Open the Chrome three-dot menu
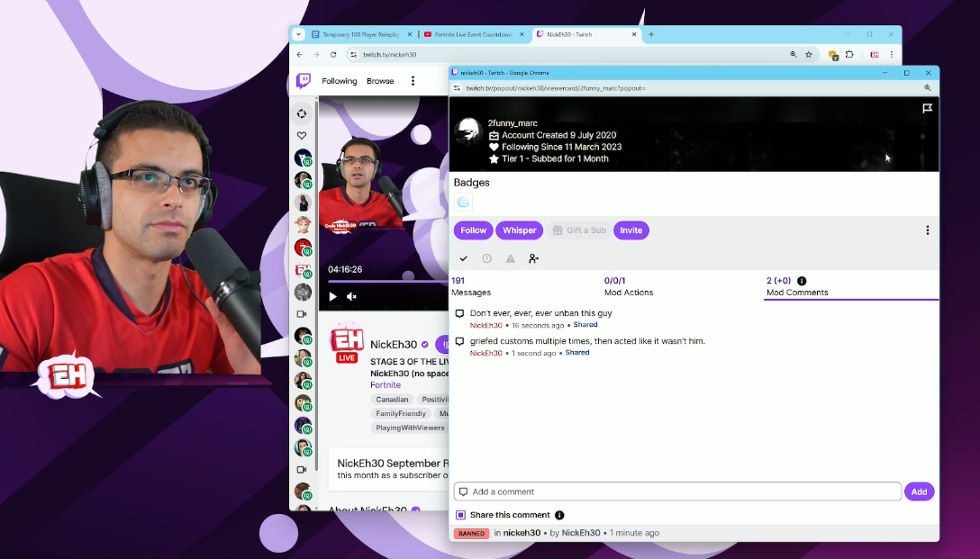Viewport: 980px width, 559px height. tap(891, 54)
